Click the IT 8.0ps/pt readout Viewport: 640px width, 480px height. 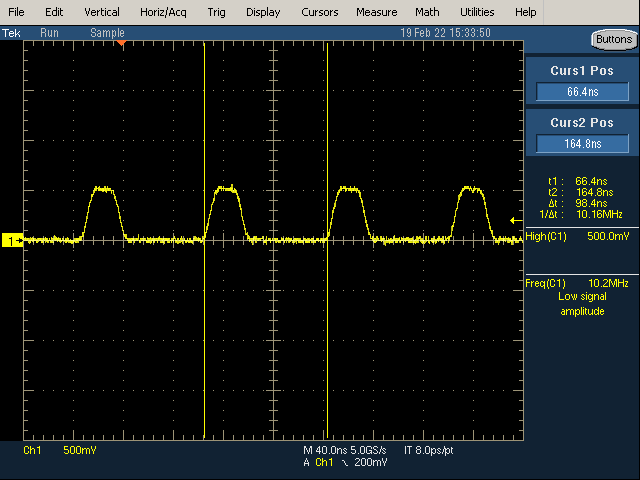429,450
